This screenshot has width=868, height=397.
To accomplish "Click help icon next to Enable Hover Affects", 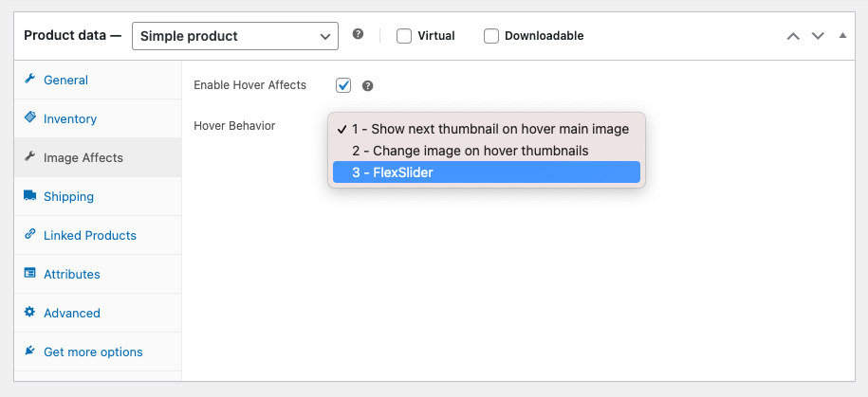I will pos(368,85).
